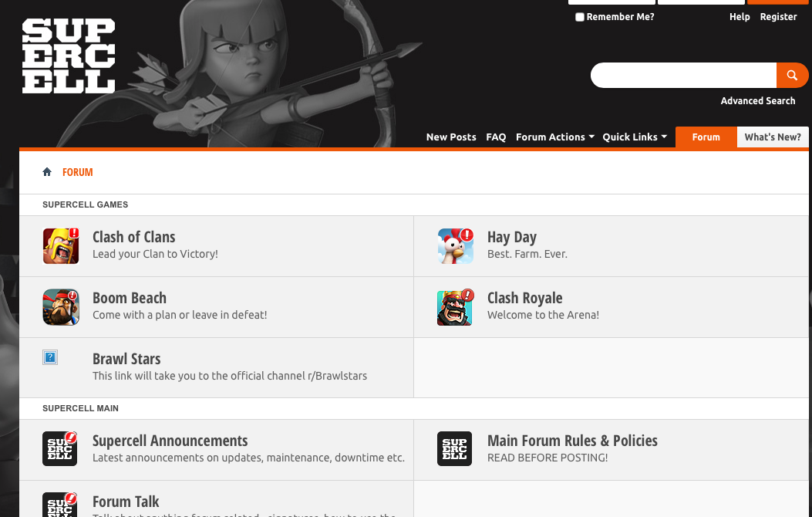
Task: Click the Supercell Announcements forum icon
Action: tap(60, 448)
